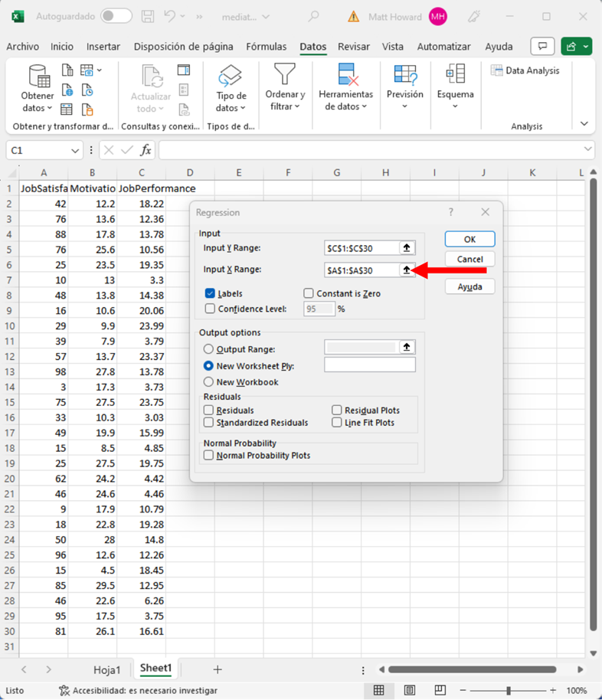
Task: Select the New Workbook radio option
Action: point(208,382)
